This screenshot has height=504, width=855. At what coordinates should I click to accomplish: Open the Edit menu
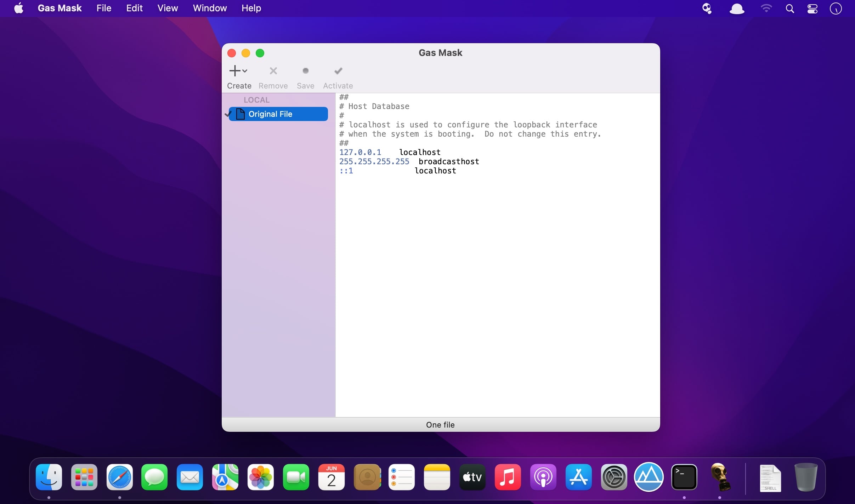[x=134, y=8]
